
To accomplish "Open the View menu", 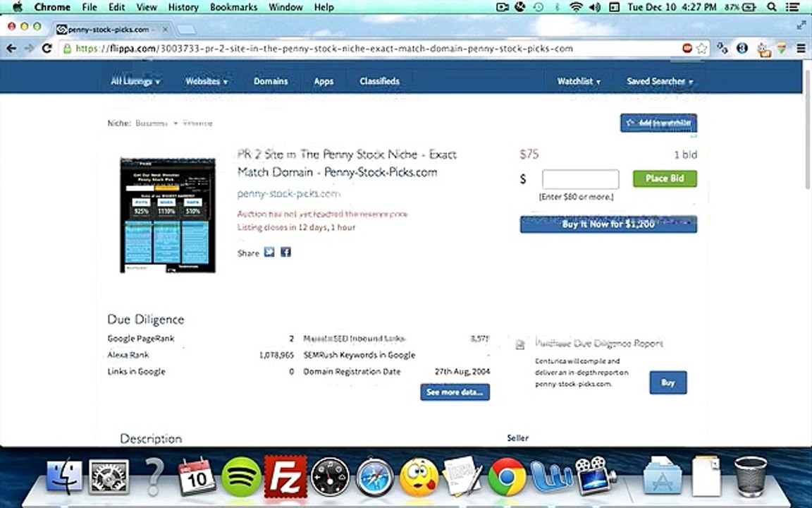I will point(147,7).
